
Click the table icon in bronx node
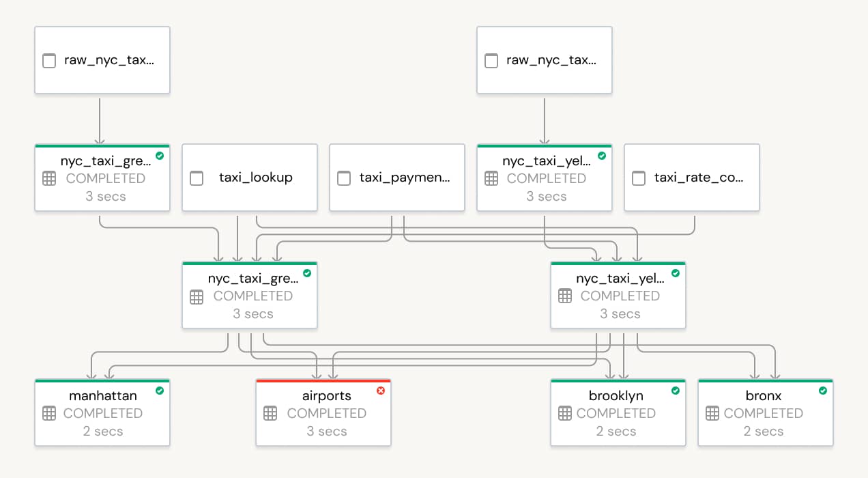tap(712, 413)
